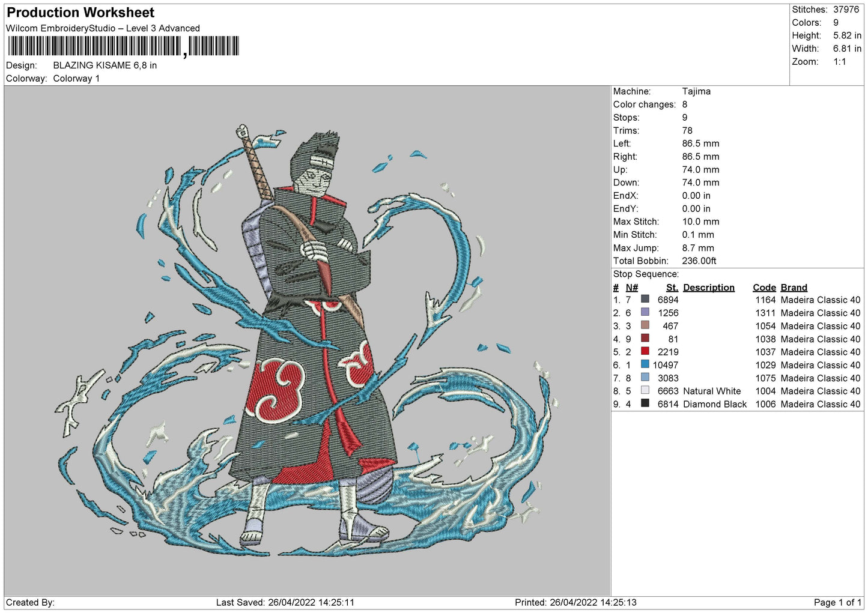Click the stitch count "10497"

666,365
